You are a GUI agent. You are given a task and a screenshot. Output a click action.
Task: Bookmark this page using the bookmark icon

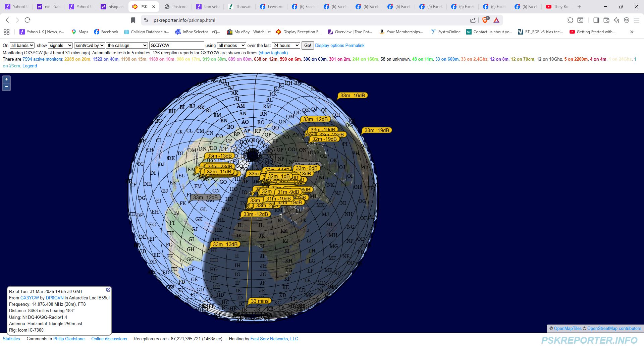[x=133, y=20]
